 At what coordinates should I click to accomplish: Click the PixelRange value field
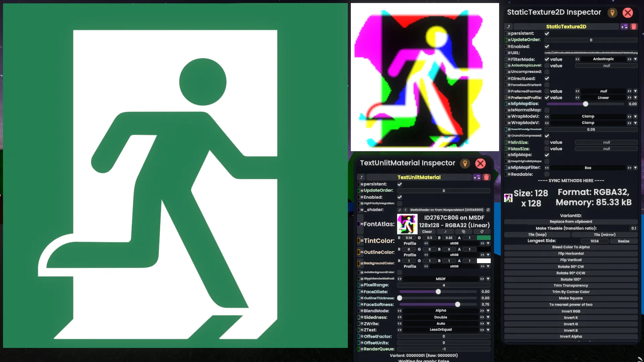[444, 286]
